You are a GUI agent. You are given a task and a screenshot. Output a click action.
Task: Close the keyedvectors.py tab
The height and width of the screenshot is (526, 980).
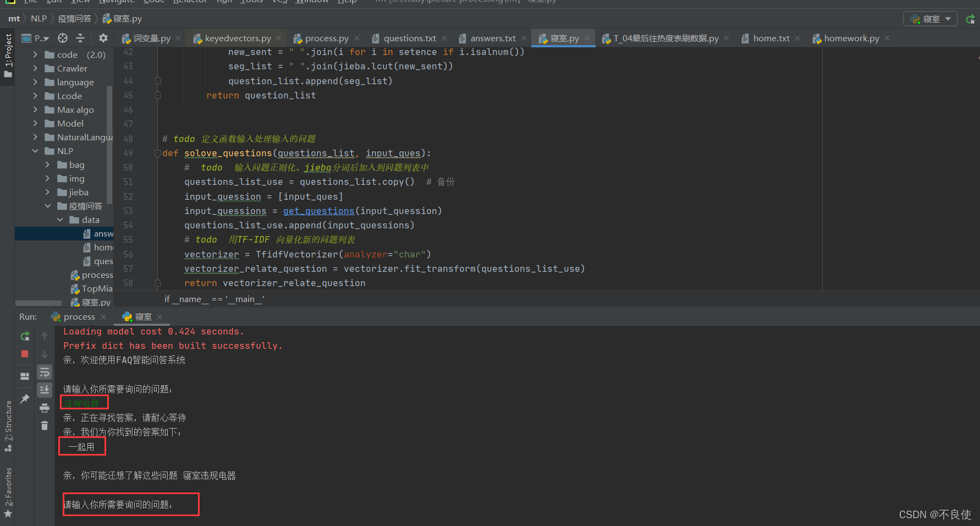click(278, 38)
